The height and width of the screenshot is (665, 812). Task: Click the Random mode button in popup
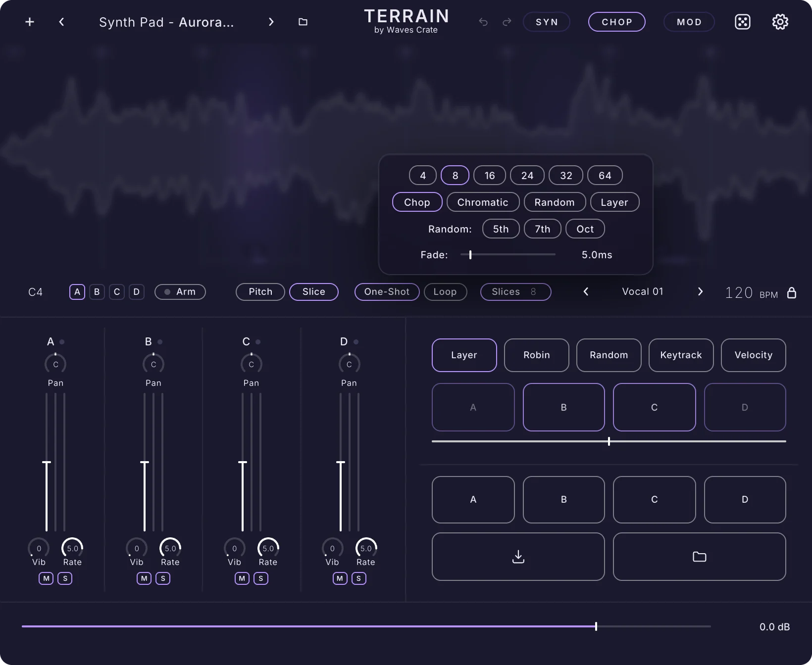click(555, 202)
